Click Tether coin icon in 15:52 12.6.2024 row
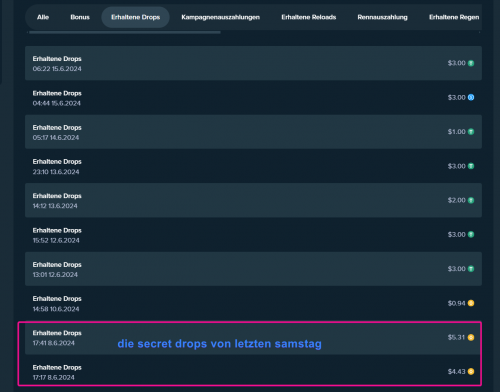Viewport: 500px width, 392px height. tap(471, 235)
